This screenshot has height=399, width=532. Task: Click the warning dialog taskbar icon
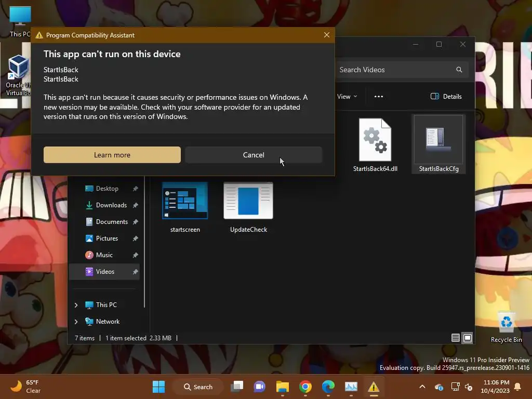tap(374, 387)
